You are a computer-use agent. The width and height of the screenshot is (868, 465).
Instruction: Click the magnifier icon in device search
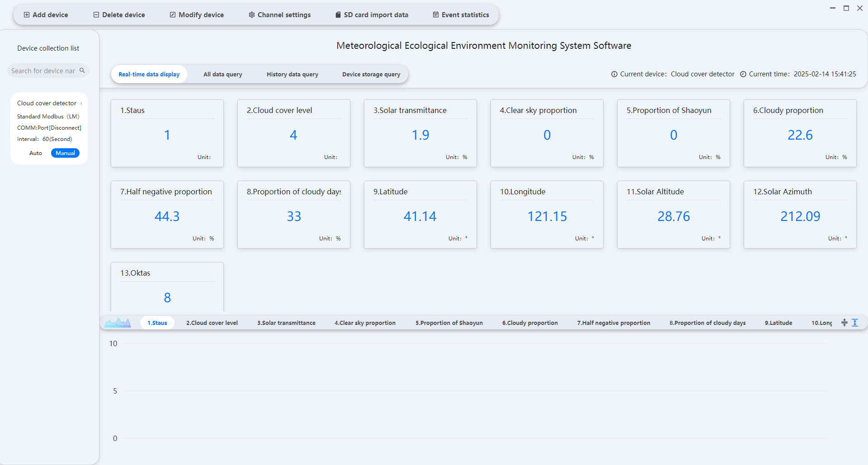[82, 70]
